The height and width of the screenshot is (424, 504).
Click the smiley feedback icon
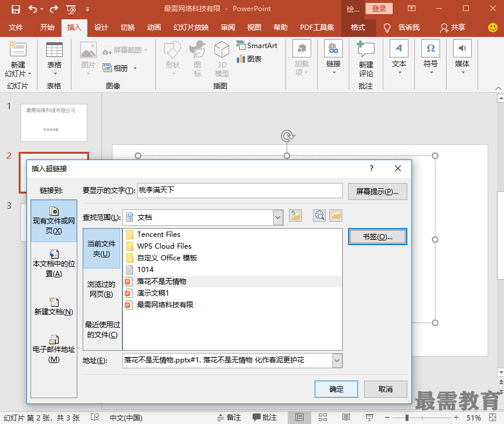[x=492, y=28]
